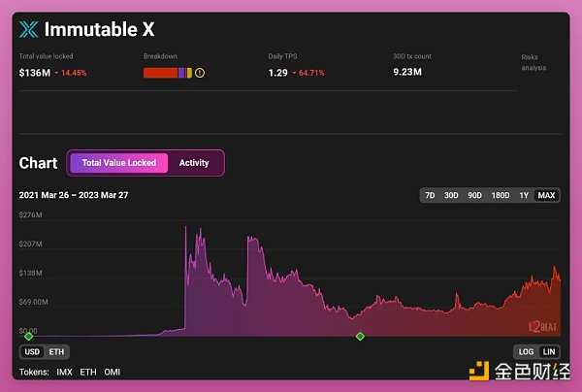Viewport: 582px width, 392px height.
Task: Pick the 1Y time range
Action: [x=524, y=195]
